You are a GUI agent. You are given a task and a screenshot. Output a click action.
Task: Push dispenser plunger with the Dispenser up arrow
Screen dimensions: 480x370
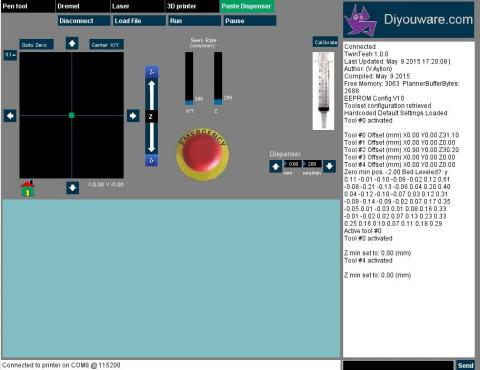pyautogui.click(x=276, y=166)
